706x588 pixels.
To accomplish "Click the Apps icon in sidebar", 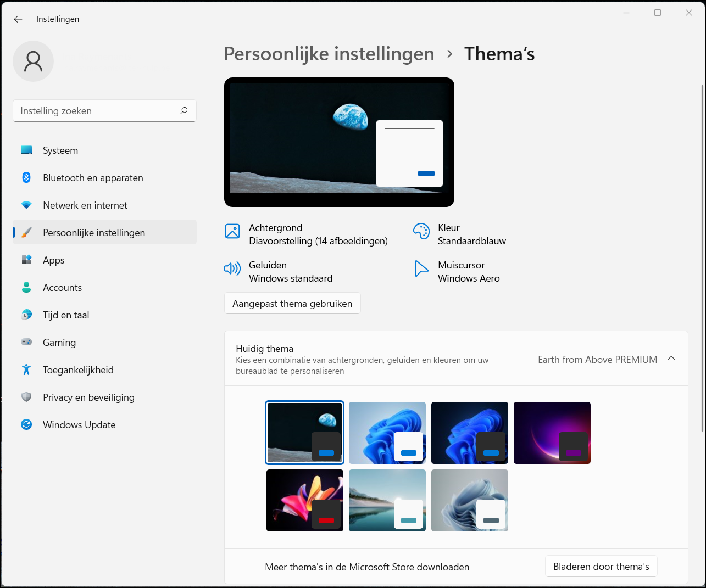I will point(26,260).
